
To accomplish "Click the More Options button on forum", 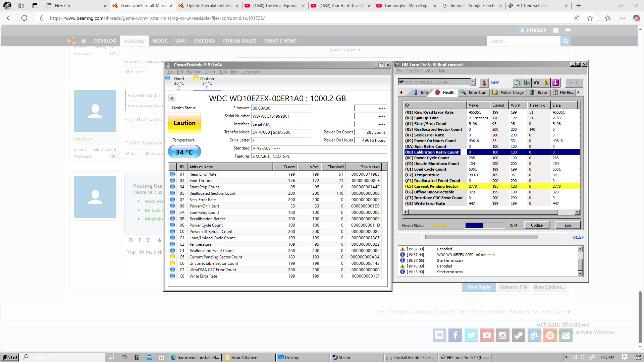I will pyautogui.click(x=549, y=287).
